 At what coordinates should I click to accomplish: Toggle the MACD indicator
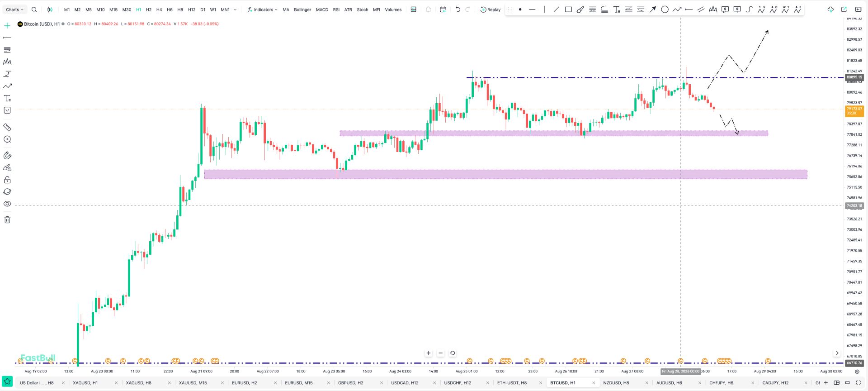tap(322, 10)
